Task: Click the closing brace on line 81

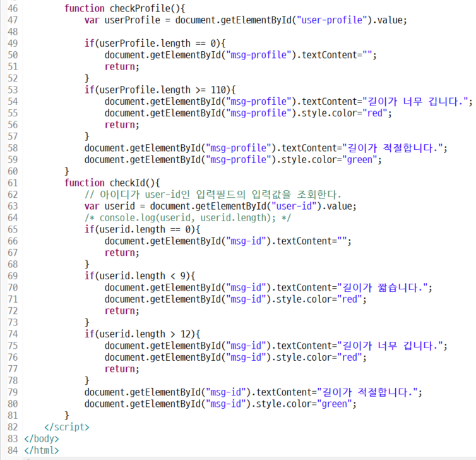Action: click(67, 415)
